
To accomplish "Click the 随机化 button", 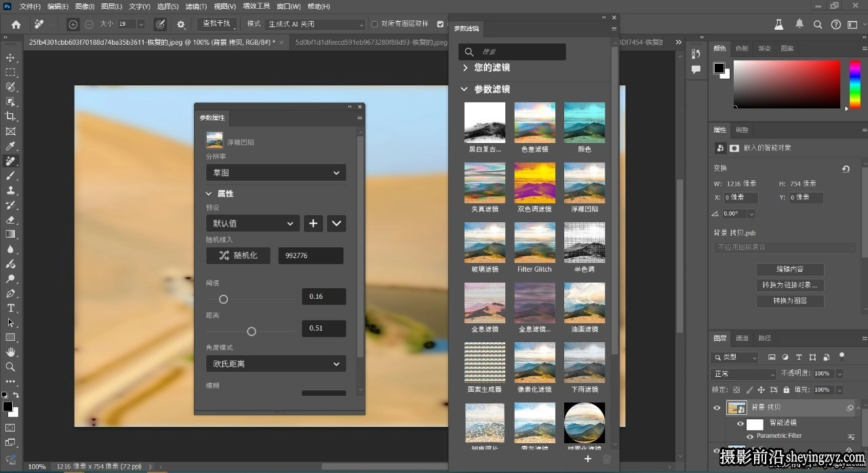I will 238,255.
